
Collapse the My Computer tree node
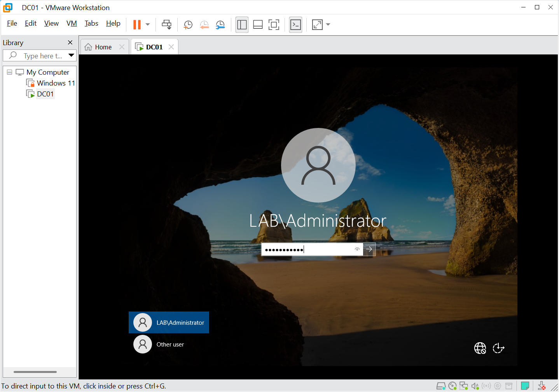(9, 72)
